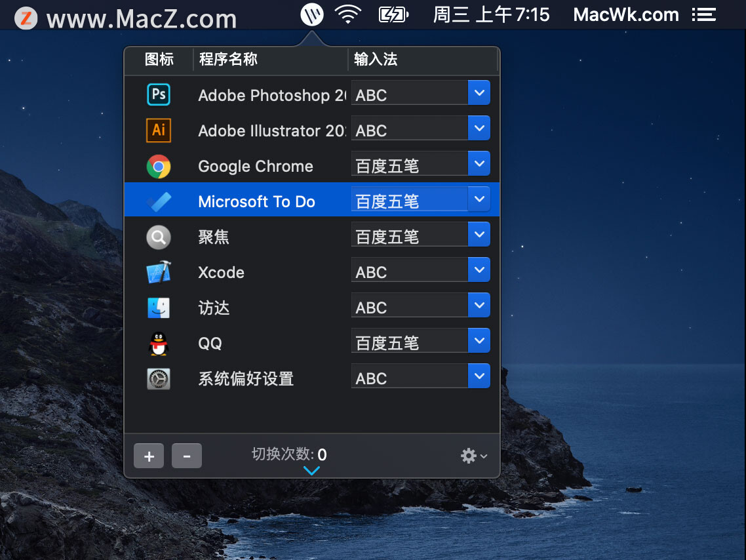Image resolution: width=746 pixels, height=560 pixels.
Task: Click the Microsoft To Do checkmark icon
Action: coord(159,201)
